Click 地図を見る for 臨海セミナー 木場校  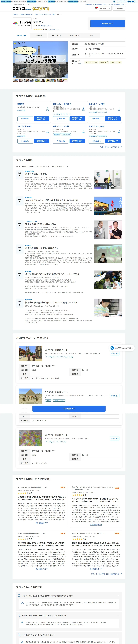(96, 119)
